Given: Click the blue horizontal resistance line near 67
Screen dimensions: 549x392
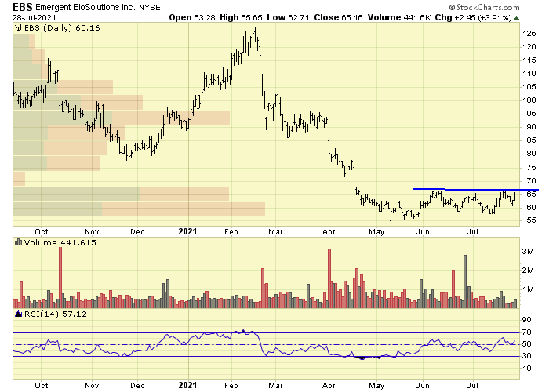Looking at the screenshot, I should tap(476, 190).
